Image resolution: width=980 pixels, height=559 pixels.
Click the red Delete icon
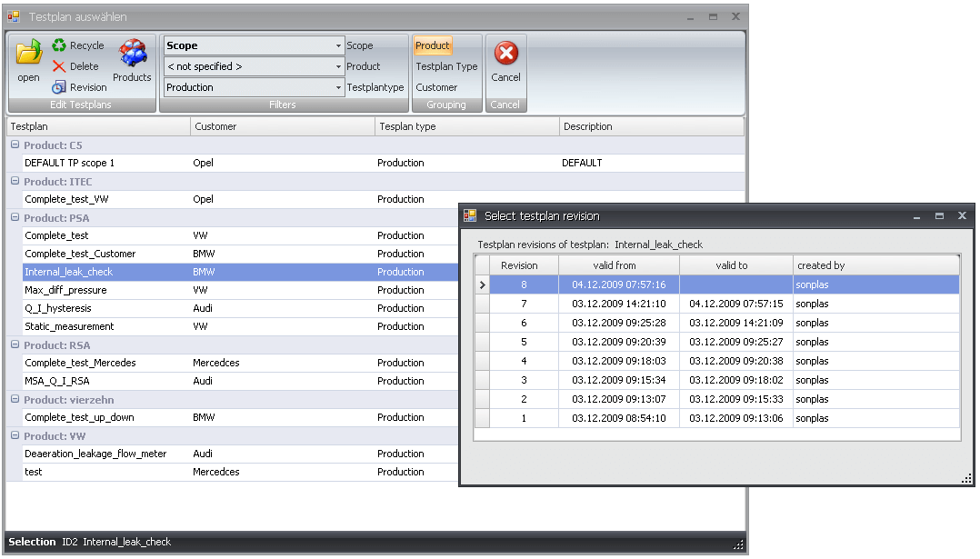(x=59, y=66)
